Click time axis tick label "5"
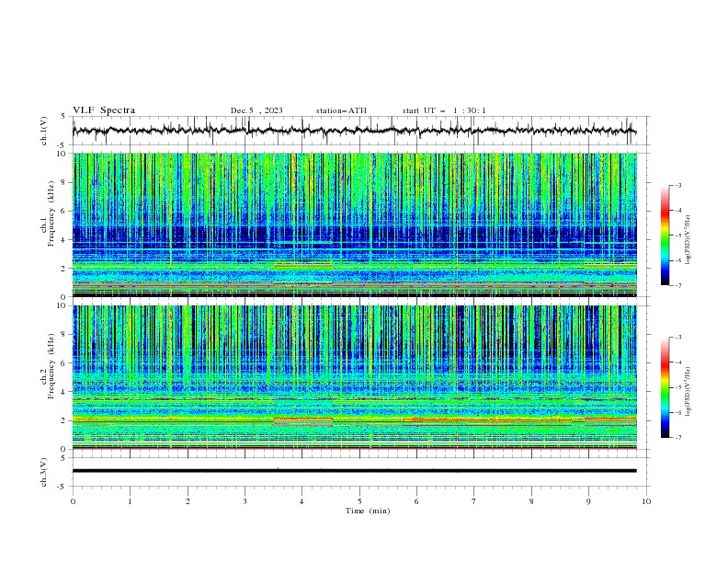 (359, 501)
